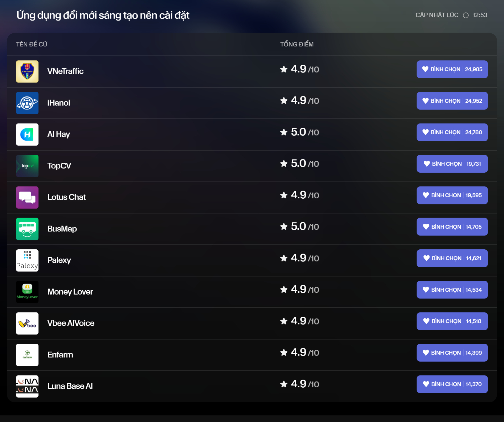Click Palexy's 4.9/10 score
Screen dimensions: 504x422
point(300,258)
